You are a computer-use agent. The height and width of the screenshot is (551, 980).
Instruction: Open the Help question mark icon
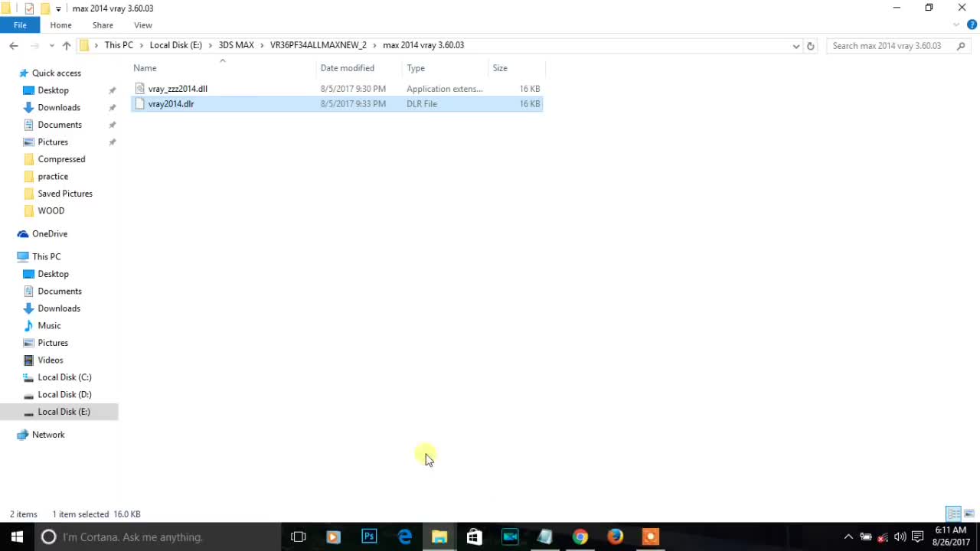[973, 24]
